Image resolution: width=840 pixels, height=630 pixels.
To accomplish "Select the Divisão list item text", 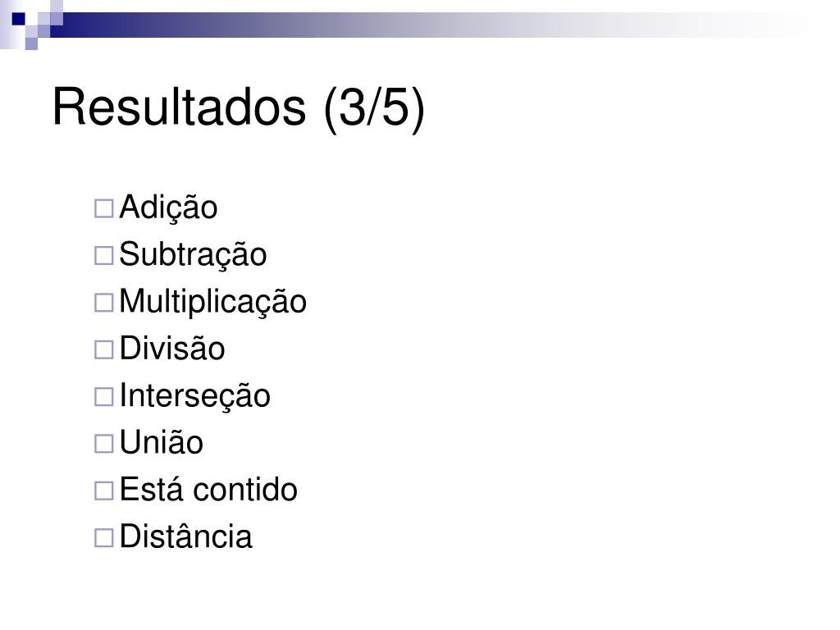I will coord(172,349).
